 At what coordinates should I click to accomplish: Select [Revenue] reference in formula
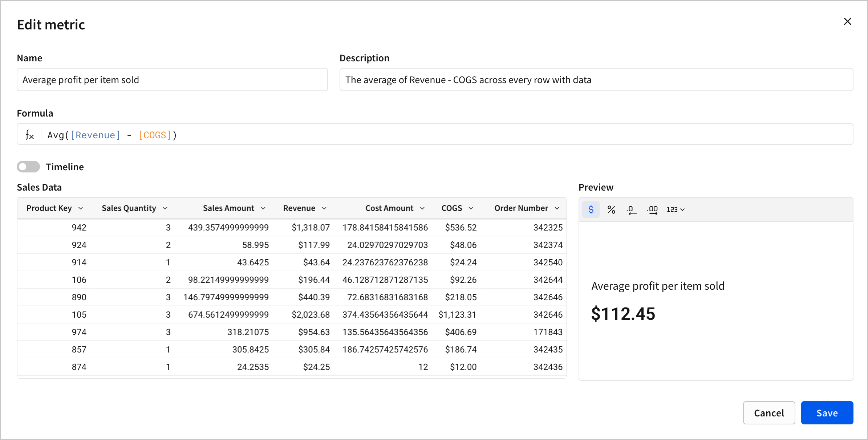click(x=95, y=135)
